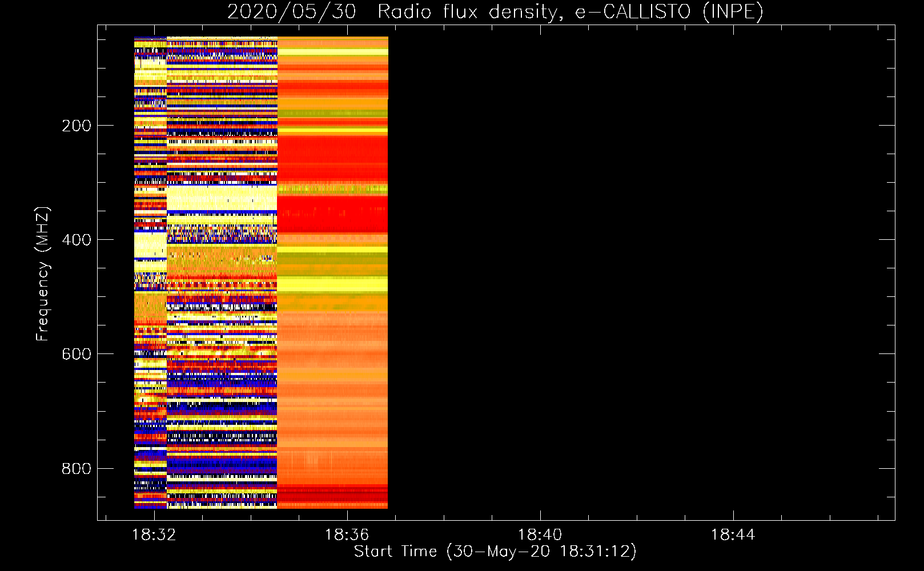
Task: Click the 18:36 time tick label
Action: pos(347,534)
